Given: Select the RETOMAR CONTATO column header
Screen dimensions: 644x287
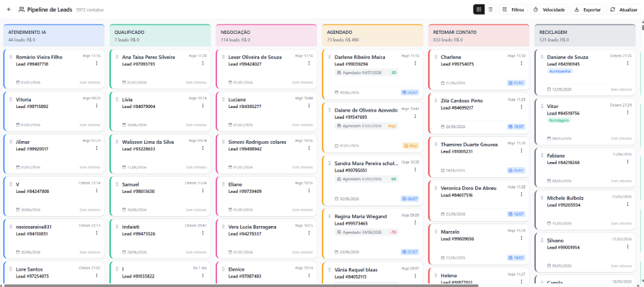Looking at the screenshot, I should [479, 36].
